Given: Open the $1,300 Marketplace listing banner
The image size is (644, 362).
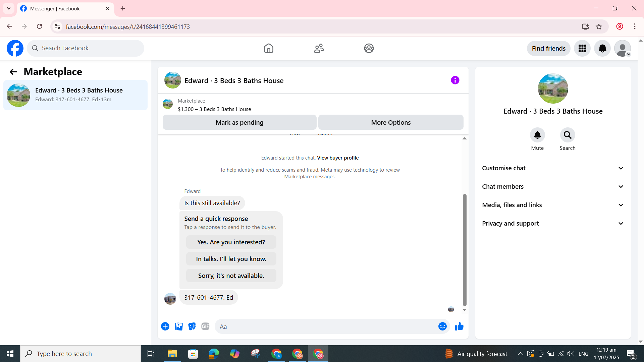Looking at the screenshot, I should 313,105.
